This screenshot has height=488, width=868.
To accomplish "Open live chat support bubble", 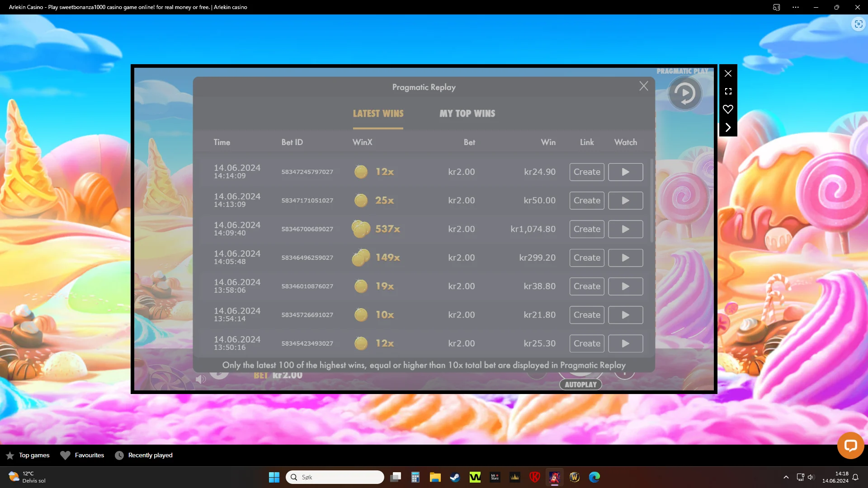I will [850, 446].
